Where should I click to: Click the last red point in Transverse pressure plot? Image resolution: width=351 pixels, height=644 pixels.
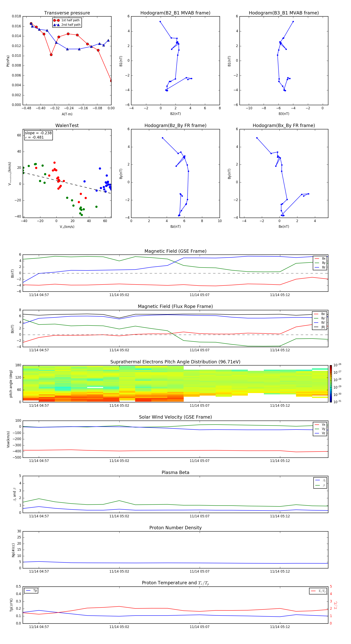pos(111,81)
